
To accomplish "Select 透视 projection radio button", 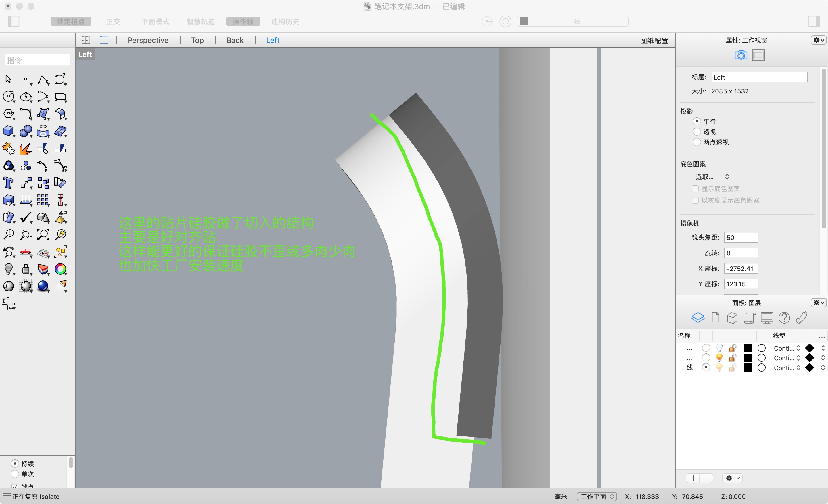I will [x=697, y=132].
